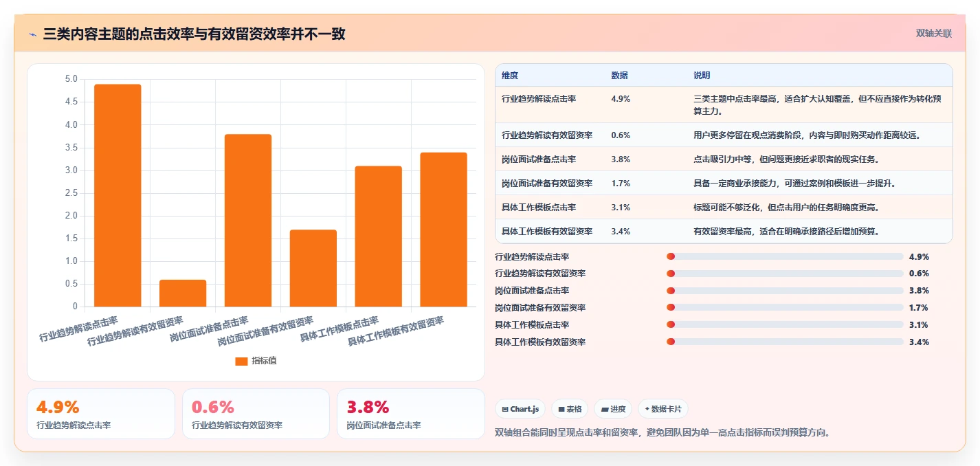
Task: Click the 3.8% value in the table
Action: [x=621, y=159]
